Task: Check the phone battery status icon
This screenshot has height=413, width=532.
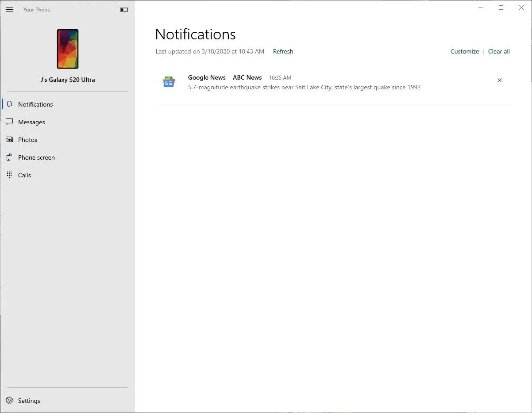Action: (x=124, y=10)
